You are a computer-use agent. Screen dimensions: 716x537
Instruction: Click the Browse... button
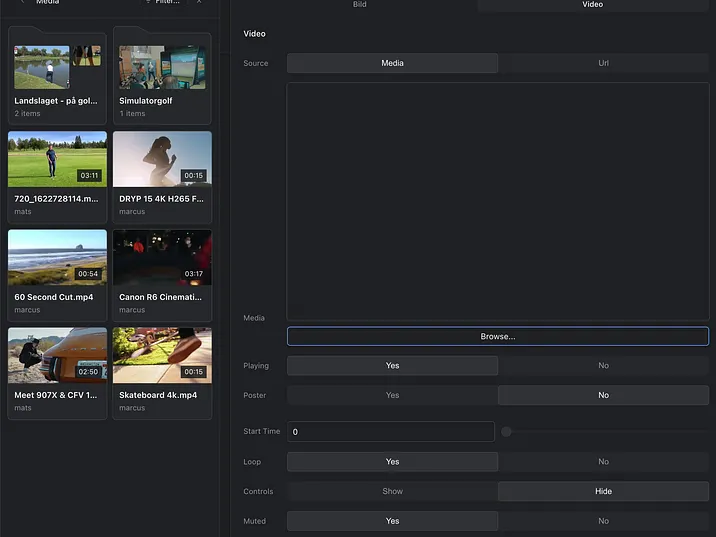[x=497, y=337]
